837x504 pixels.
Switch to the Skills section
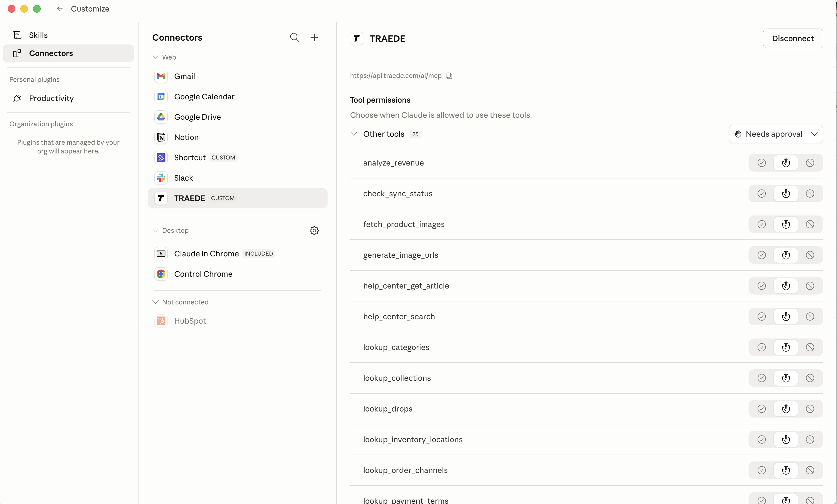click(38, 35)
